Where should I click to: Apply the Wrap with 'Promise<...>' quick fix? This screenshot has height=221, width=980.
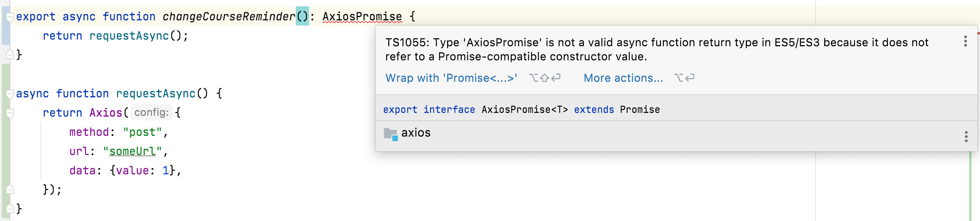click(x=450, y=78)
